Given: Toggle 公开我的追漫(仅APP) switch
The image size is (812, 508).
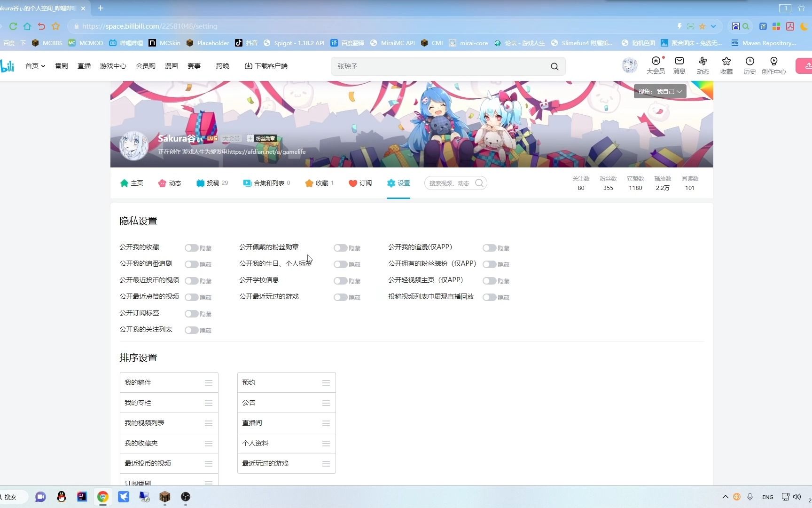Looking at the screenshot, I should pyautogui.click(x=489, y=248).
